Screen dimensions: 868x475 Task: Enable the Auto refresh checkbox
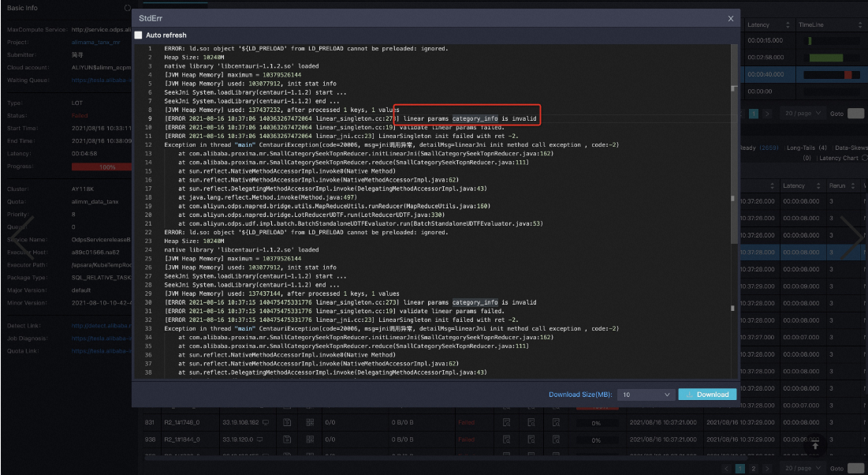coord(139,36)
